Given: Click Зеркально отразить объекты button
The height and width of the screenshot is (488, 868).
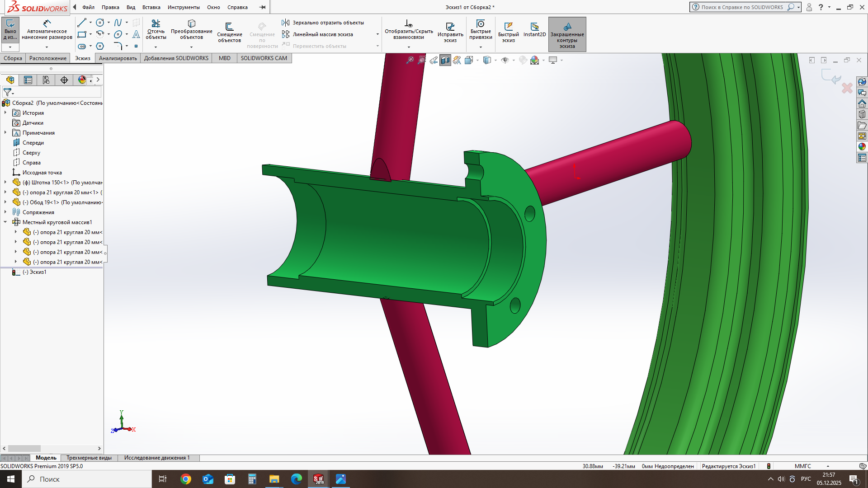Looking at the screenshot, I should click(323, 23).
